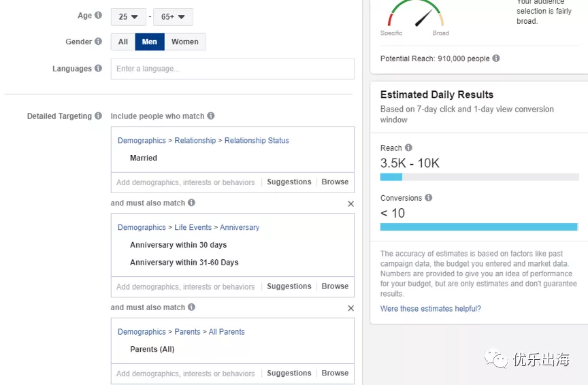Click info icon after 'Include people who match'
588x385 pixels.
(x=211, y=116)
